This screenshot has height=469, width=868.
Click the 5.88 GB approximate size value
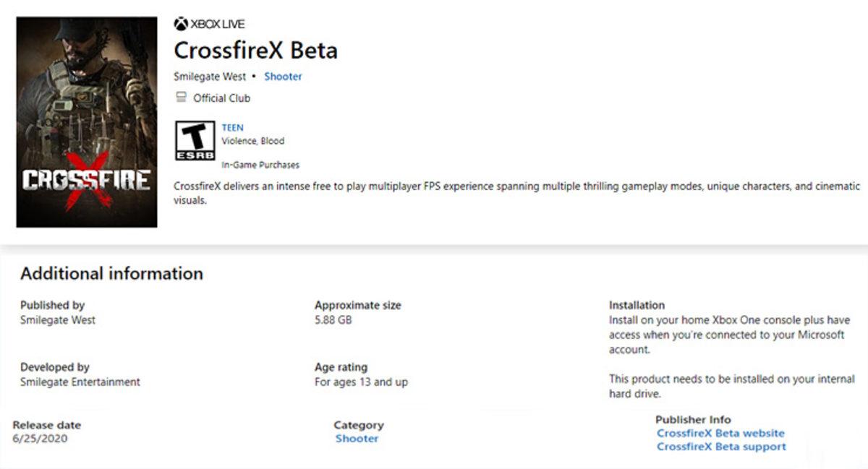333,319
